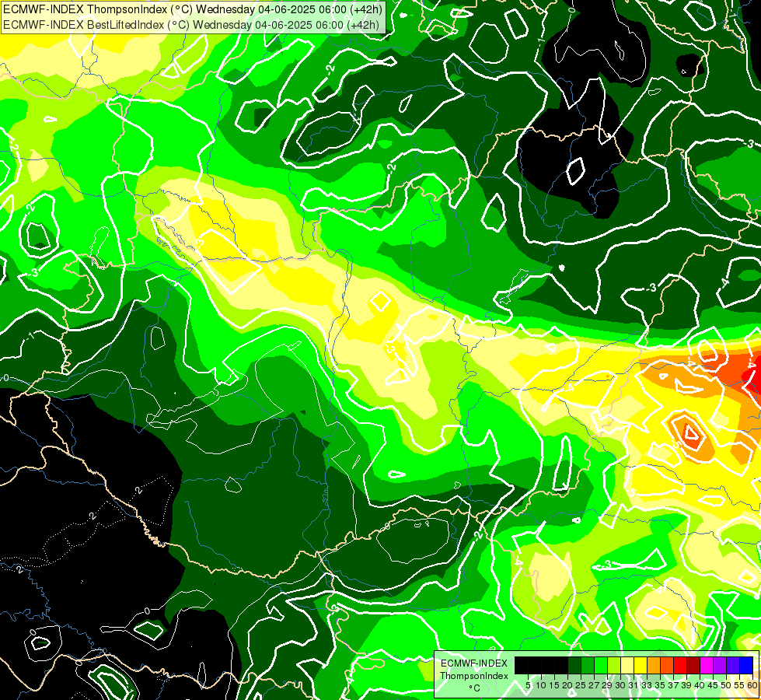Click the legend tick value 31
The image size is (761, 700).
(634, 685)
